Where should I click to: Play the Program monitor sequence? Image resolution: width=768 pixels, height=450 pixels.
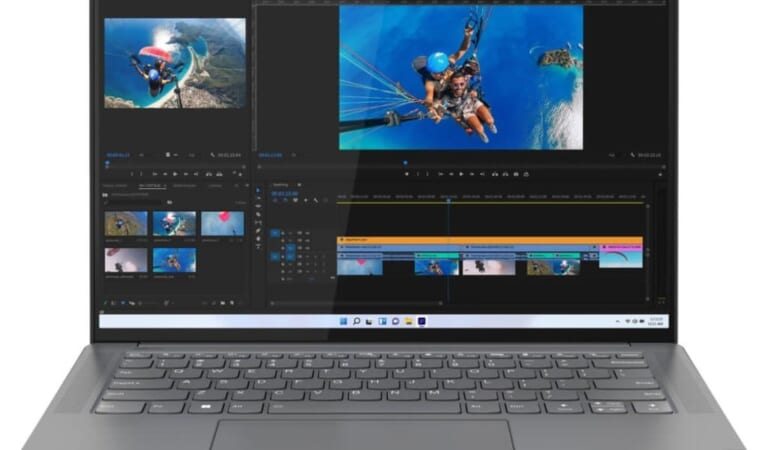tap(461, 174)
